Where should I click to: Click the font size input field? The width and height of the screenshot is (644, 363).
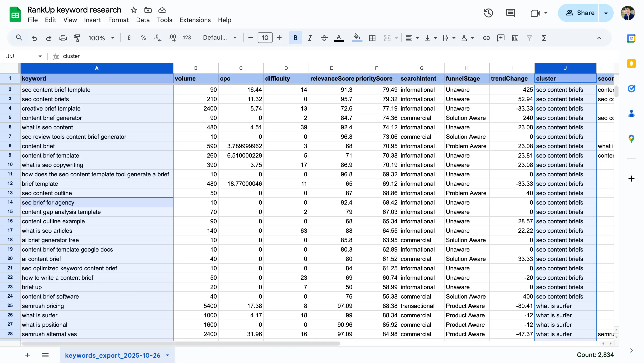(265, 38)
